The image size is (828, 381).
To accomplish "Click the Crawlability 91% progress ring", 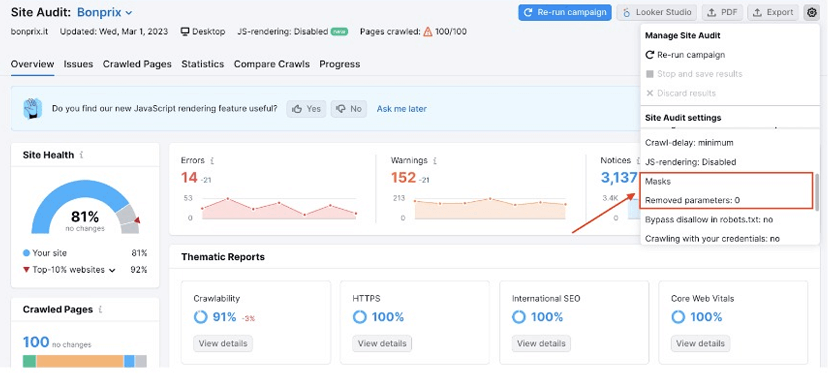I will tap(201, 317).
